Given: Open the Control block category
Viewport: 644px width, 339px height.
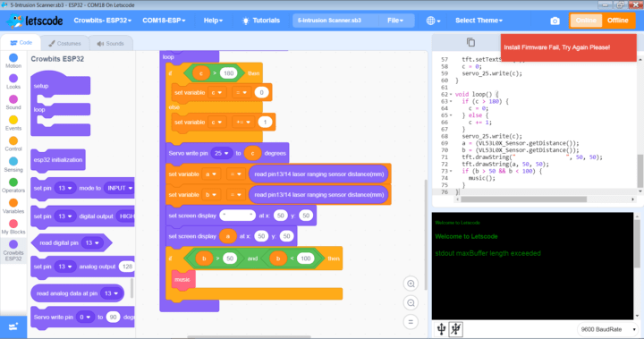Looking at the screenshot, I should [x=13, y=144].
